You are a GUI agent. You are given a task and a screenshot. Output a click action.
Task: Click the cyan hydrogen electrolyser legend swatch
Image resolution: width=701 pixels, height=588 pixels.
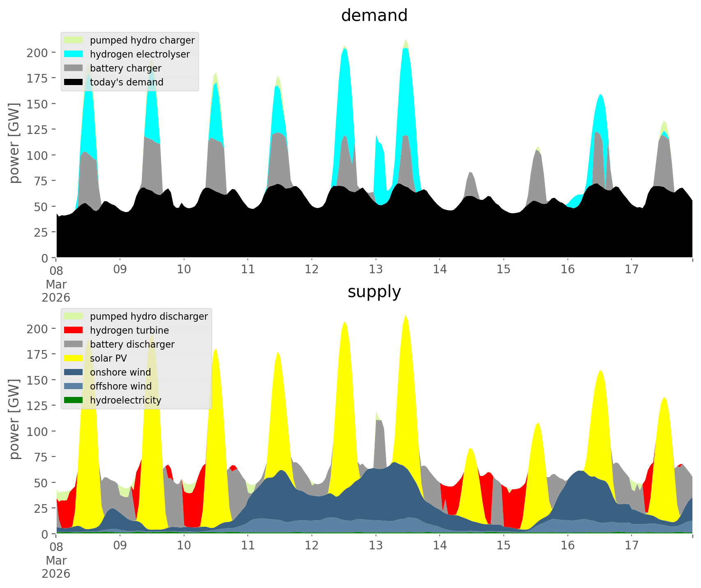pos(74,54)
